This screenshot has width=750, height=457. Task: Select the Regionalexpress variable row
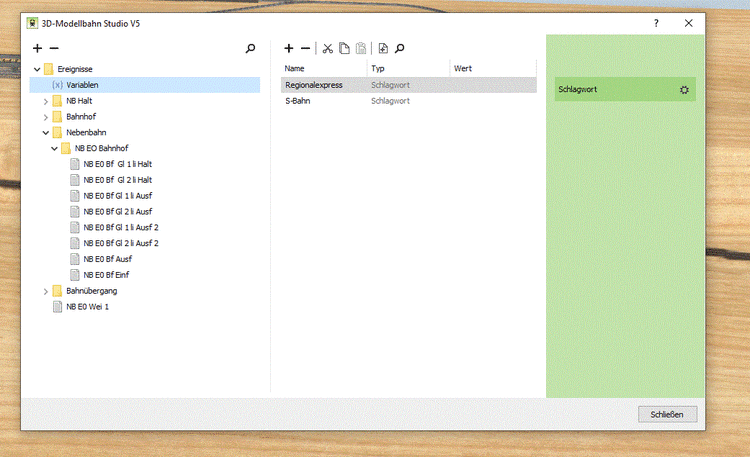point(408,85)
